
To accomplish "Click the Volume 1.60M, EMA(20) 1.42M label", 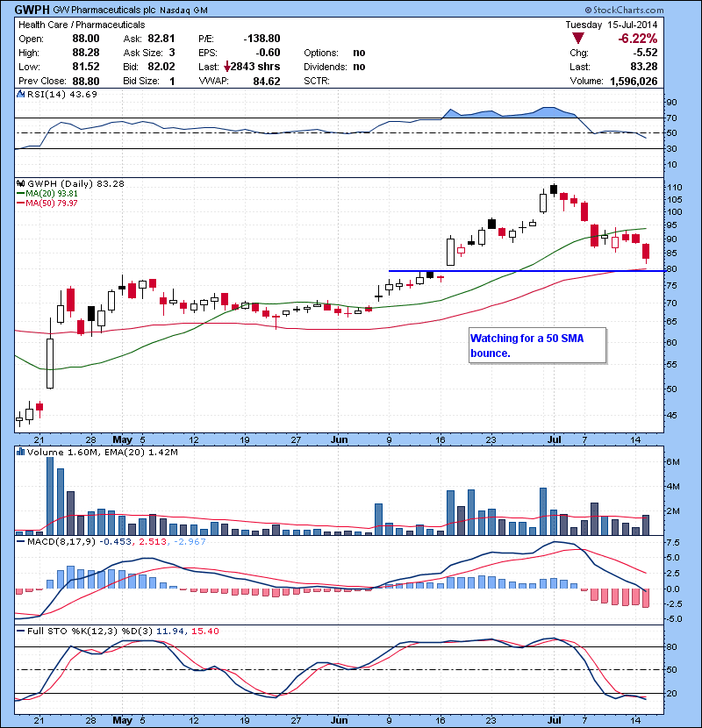I will tap(102, 452).
